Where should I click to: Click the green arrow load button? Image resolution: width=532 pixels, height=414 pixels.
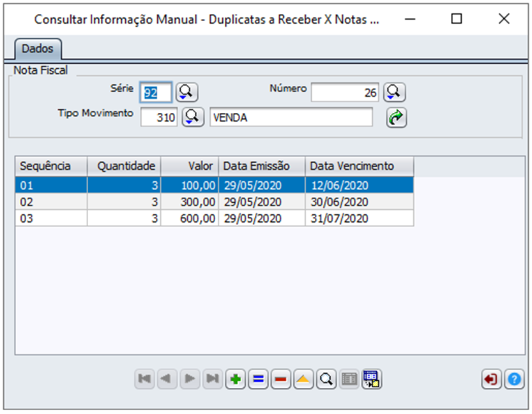[396, 117]
